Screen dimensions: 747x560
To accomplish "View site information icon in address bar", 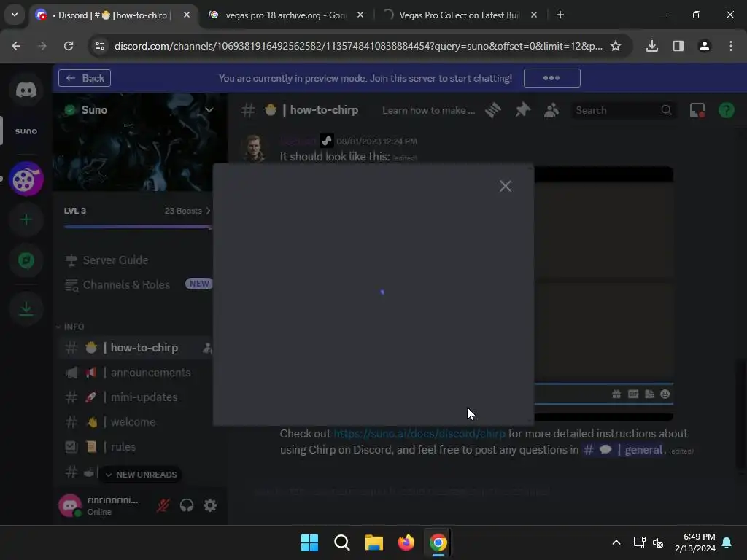I will coord(100,46).
